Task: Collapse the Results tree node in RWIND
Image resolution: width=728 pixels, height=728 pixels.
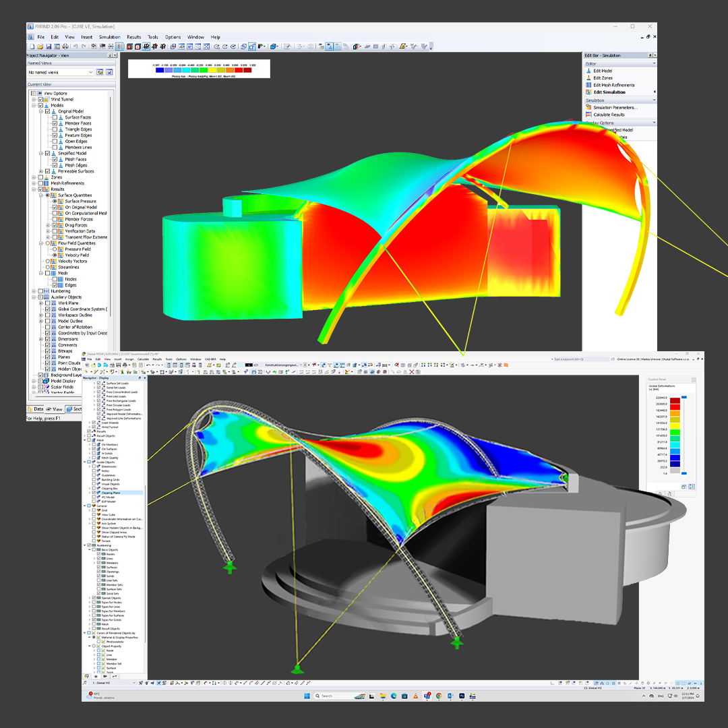Action: click(34, 189)
